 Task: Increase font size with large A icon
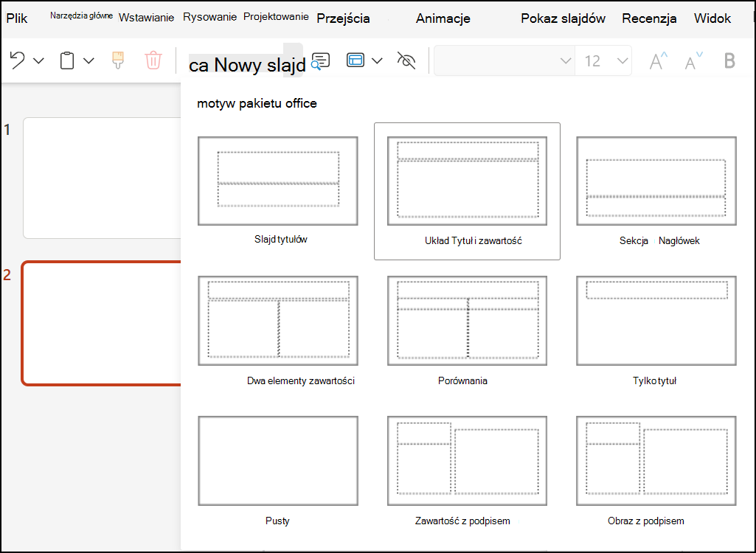[x=659, y=60]
